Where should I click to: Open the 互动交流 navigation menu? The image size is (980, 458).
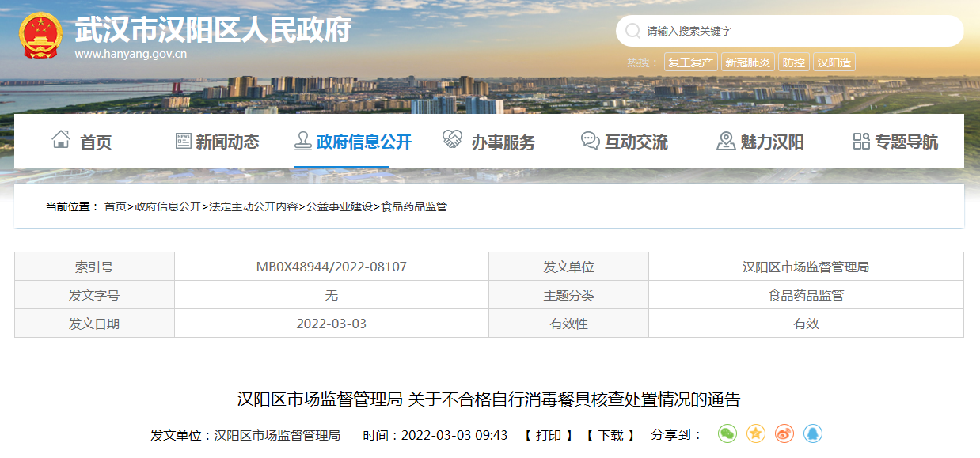point(636,142)
